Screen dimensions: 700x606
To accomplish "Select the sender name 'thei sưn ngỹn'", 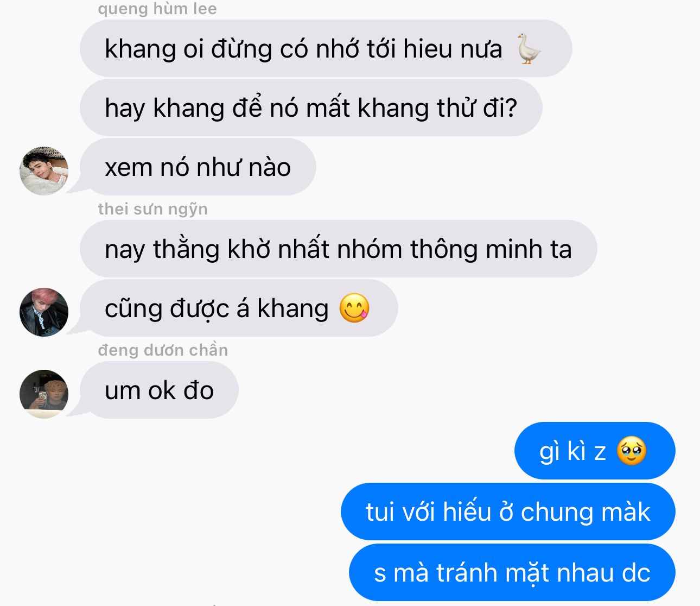I will [x=153, y=209].
